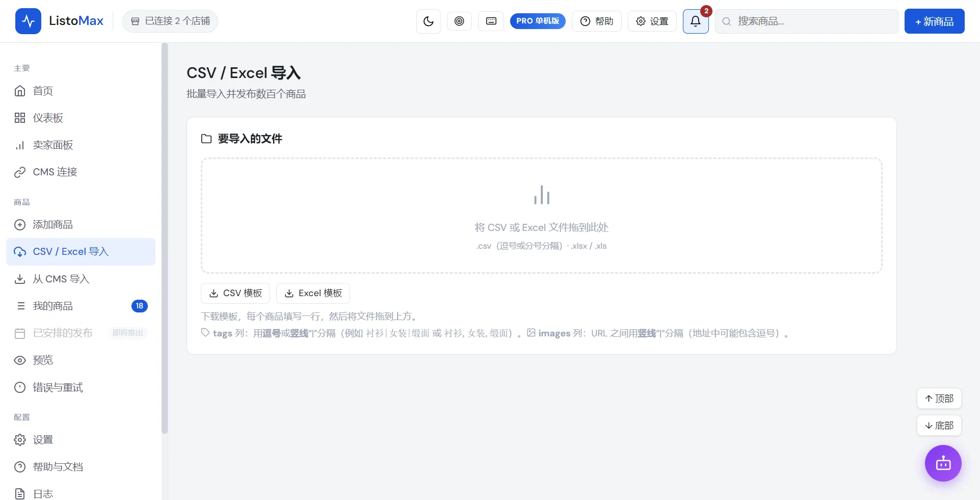980x500 pixels.
Task: Click the tags label icon in hint
Action: tap(205, 332)
